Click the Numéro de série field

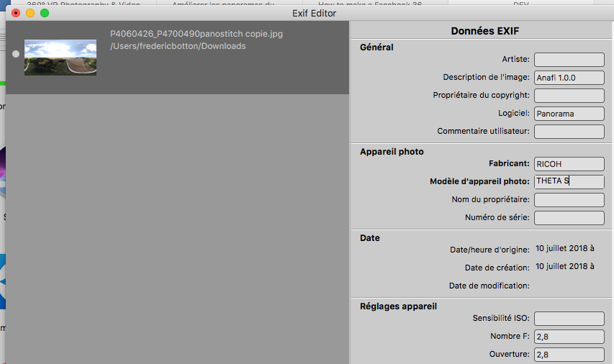(569, 218)
